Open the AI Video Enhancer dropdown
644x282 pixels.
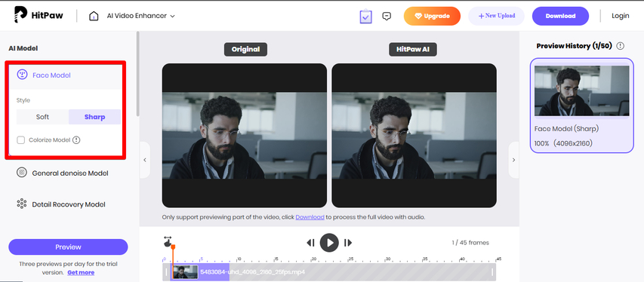point(141,16)
